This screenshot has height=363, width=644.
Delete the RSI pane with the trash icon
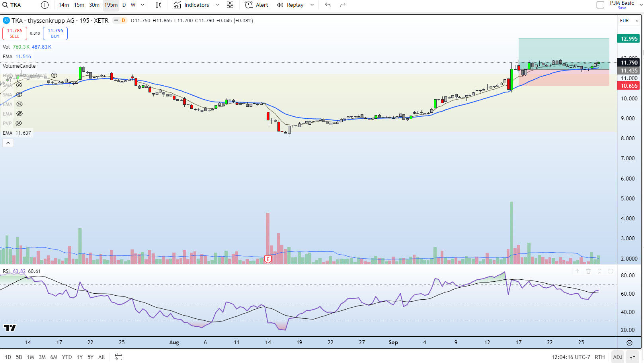tap(588, 271)
